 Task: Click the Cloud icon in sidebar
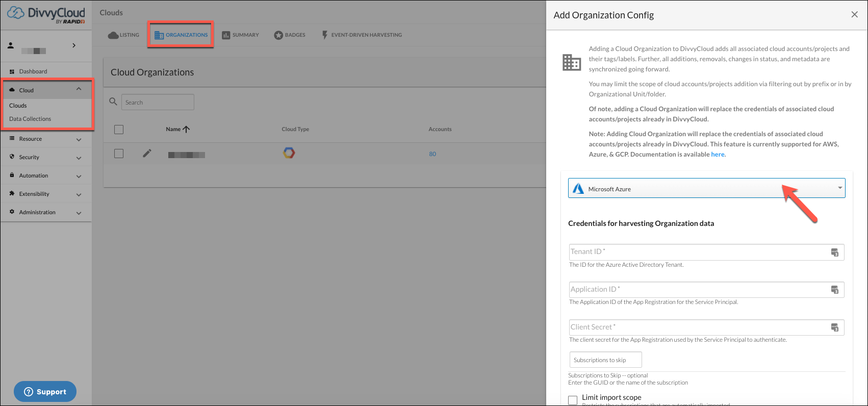[12, 90]
